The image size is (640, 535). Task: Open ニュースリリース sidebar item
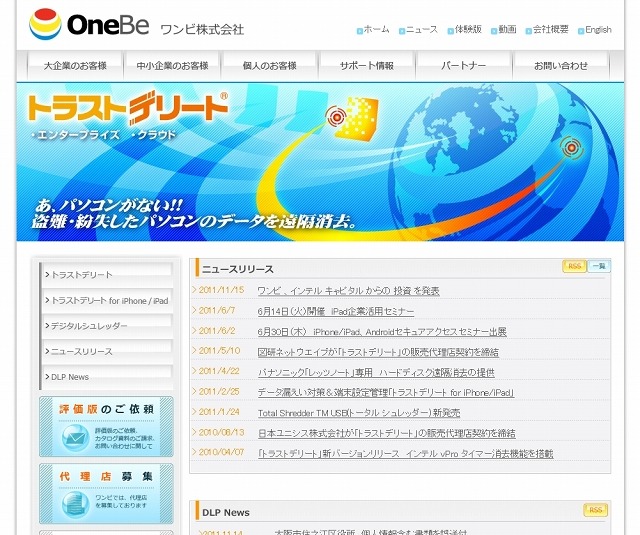tap(107, 351)
